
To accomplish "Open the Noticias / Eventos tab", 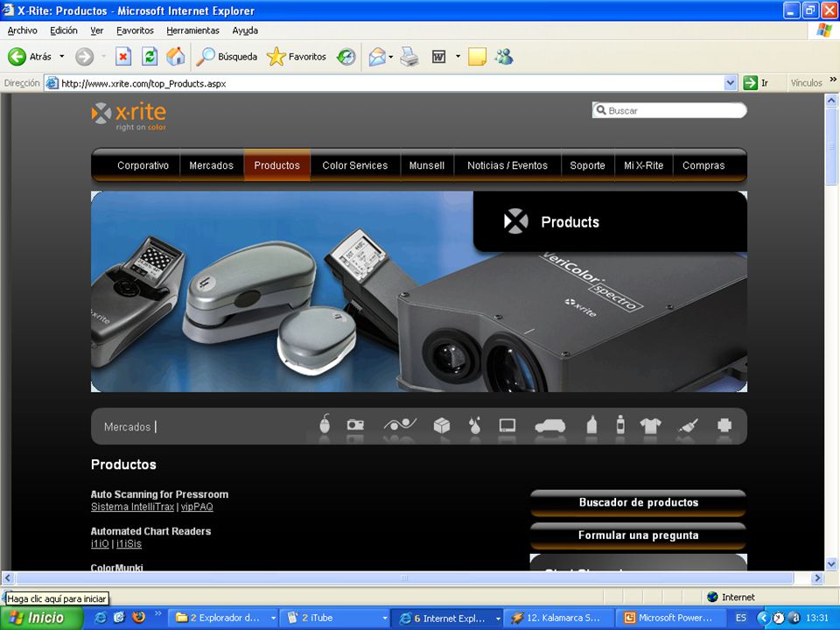I will click(507, 165).
